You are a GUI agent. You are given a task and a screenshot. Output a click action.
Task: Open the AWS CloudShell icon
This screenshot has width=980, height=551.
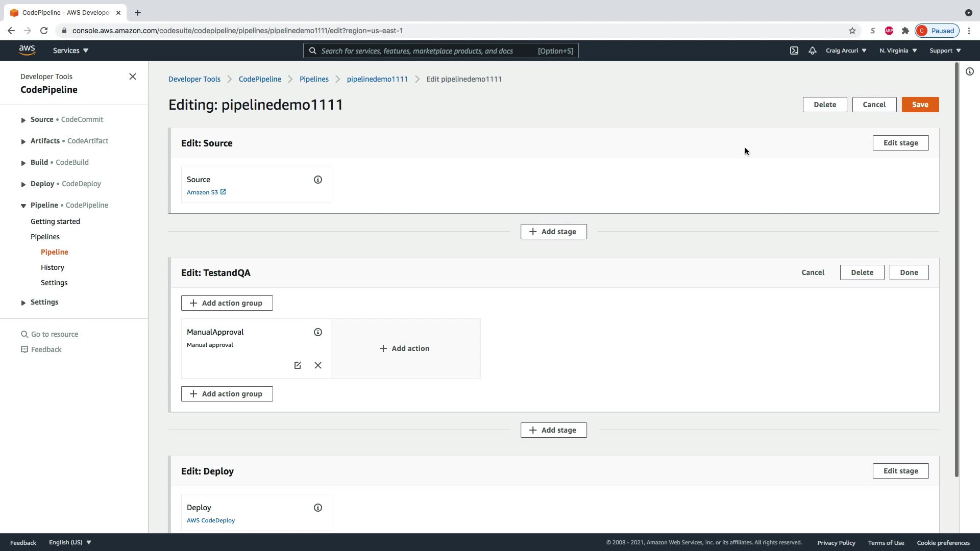794,51
